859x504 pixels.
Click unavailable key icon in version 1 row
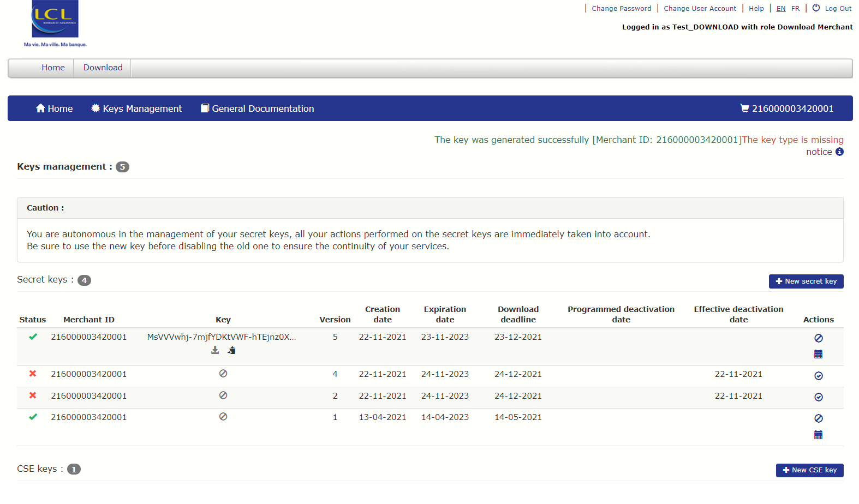coord(223,417)
